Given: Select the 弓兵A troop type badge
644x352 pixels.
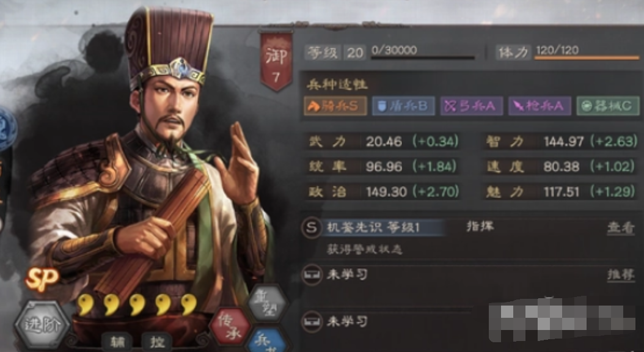Looking at the screenshot, I should click(x=472, y=106).
